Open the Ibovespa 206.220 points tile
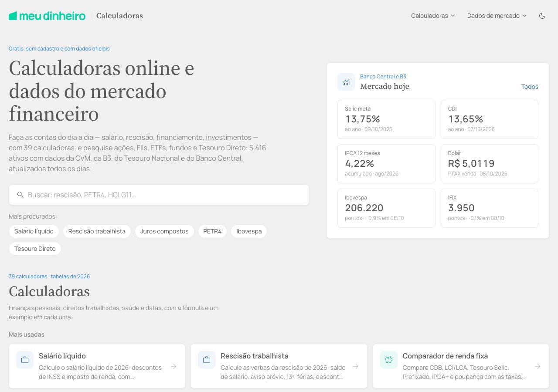Image resolution: width=558 pixels, height=392 pixels. point(386,208)
